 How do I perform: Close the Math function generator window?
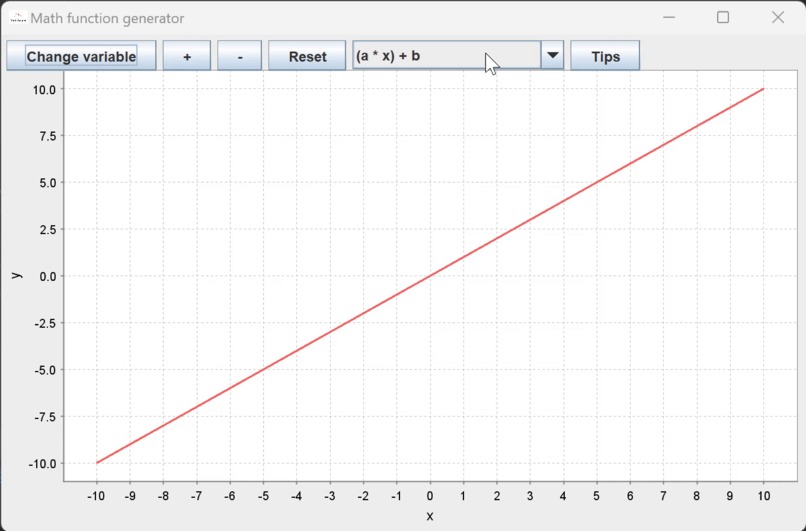tap(778, 17)
